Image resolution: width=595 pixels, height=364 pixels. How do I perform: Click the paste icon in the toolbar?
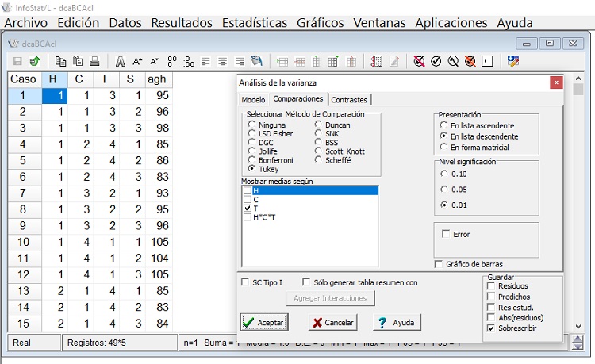pyautogui.click(x=78, y=61)
